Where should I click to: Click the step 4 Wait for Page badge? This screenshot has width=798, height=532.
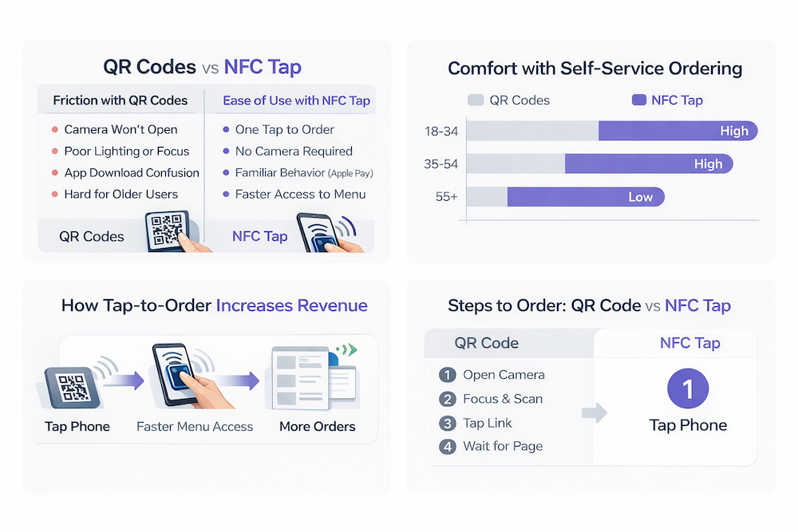tap(447, 447)
